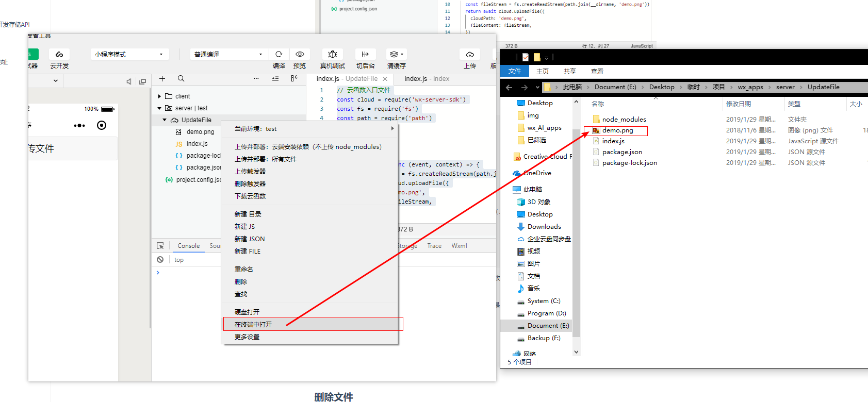Click the 编译 compile refresh icon
This screenshot has height=402, width=868.
tap(279, 54)
